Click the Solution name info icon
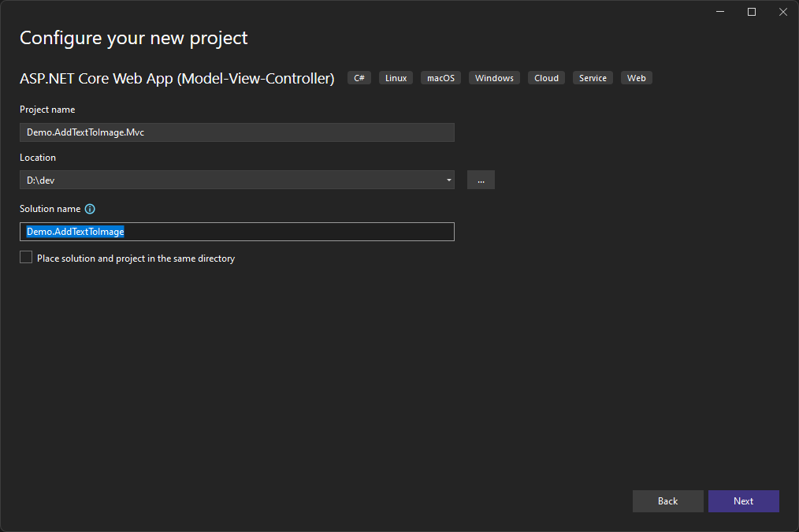Image resolution: width=799 pixels, height=532 pixels. 90,209
